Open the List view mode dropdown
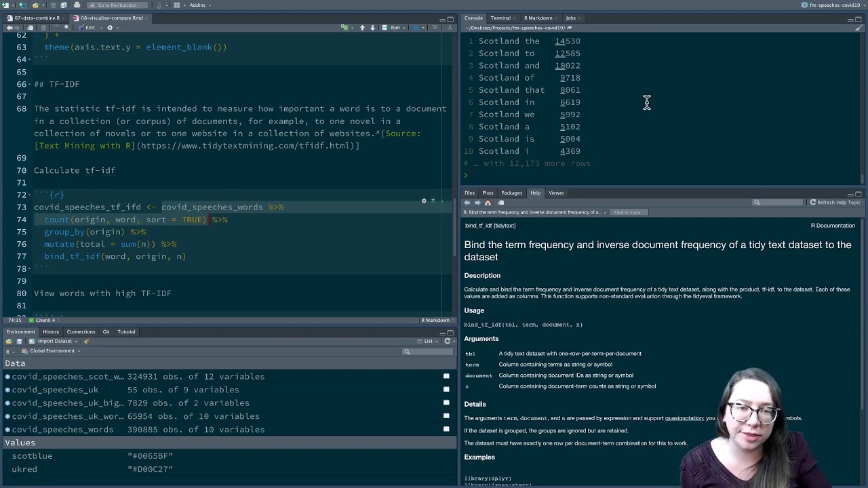 pyautogui.click(x=429, y=342)
